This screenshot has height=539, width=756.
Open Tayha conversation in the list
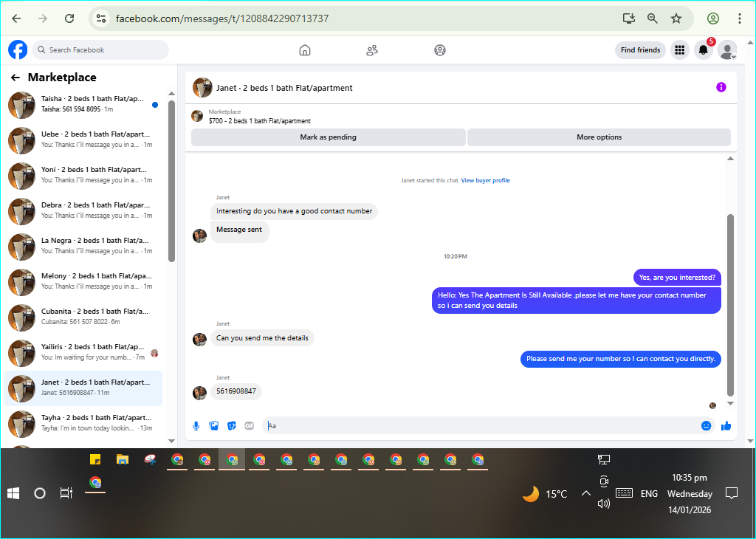pos(83,423)
